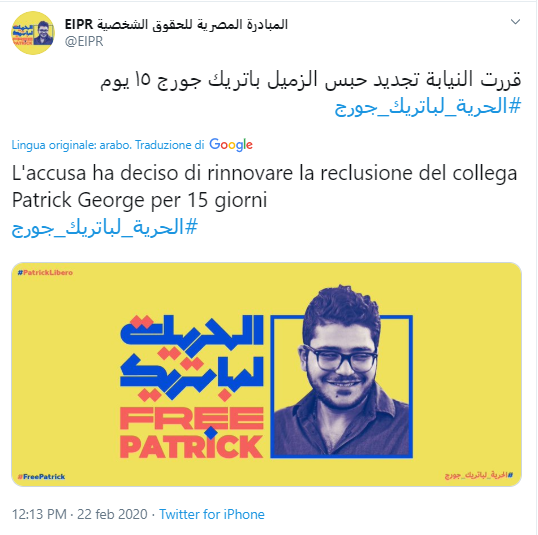Click the EIPR display name in the header
538x535 pixels.
pos(176,24)
